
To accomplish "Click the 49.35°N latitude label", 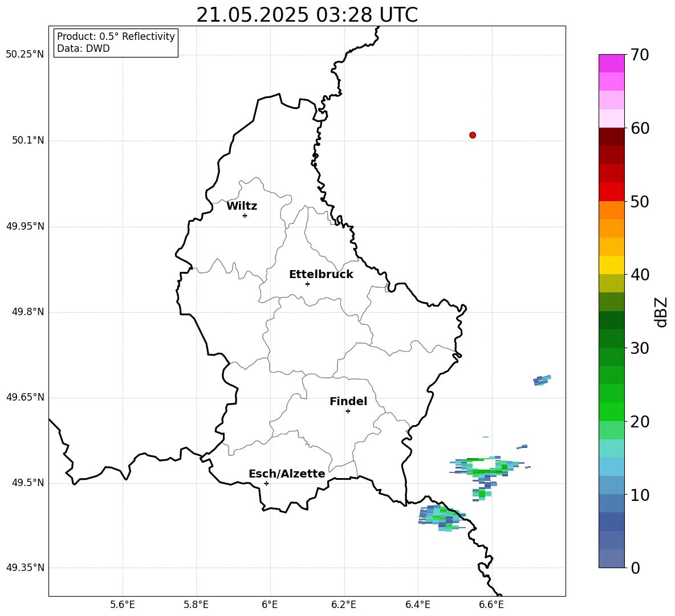I will point(25,568).
